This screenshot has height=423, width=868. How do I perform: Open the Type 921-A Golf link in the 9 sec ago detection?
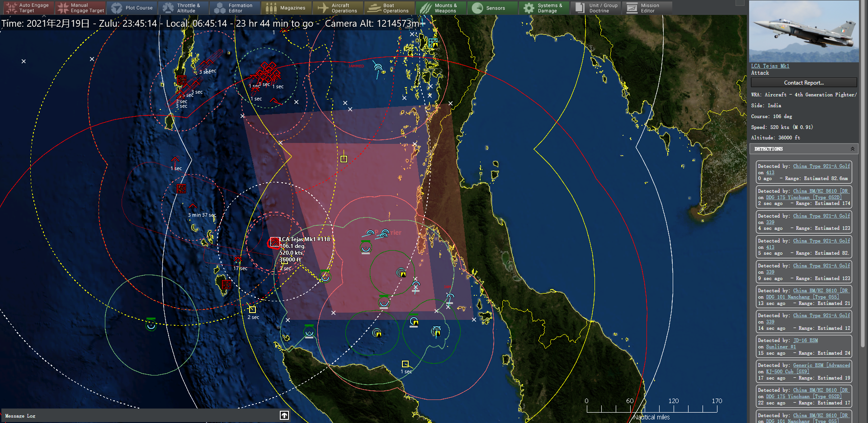(821, 266)
